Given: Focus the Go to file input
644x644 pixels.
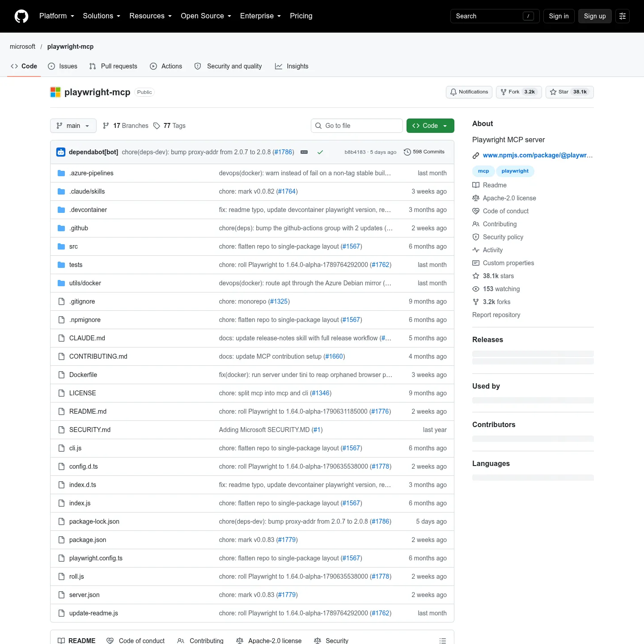Looking at the screenshot, I should [x=357, y=126].
